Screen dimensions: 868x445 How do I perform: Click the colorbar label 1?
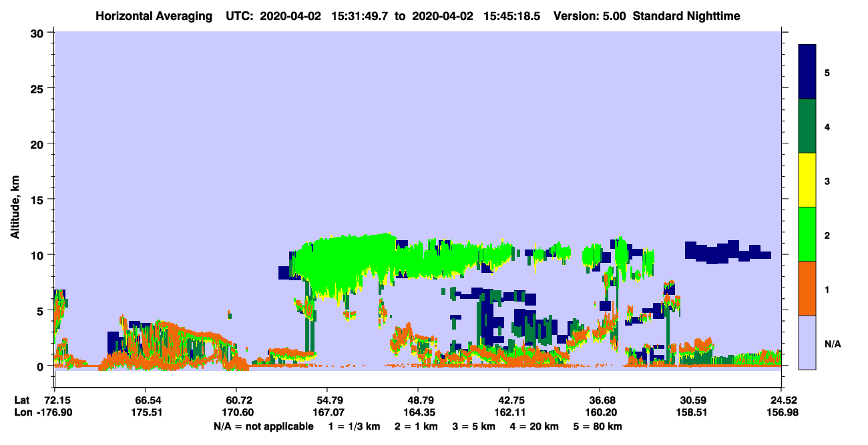click(827, 288)
